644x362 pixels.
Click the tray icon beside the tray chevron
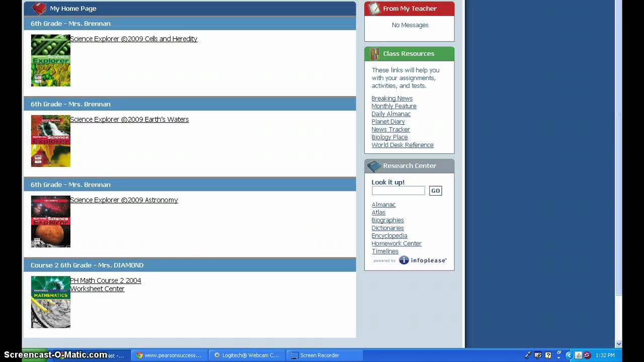[x=578, y=355]
